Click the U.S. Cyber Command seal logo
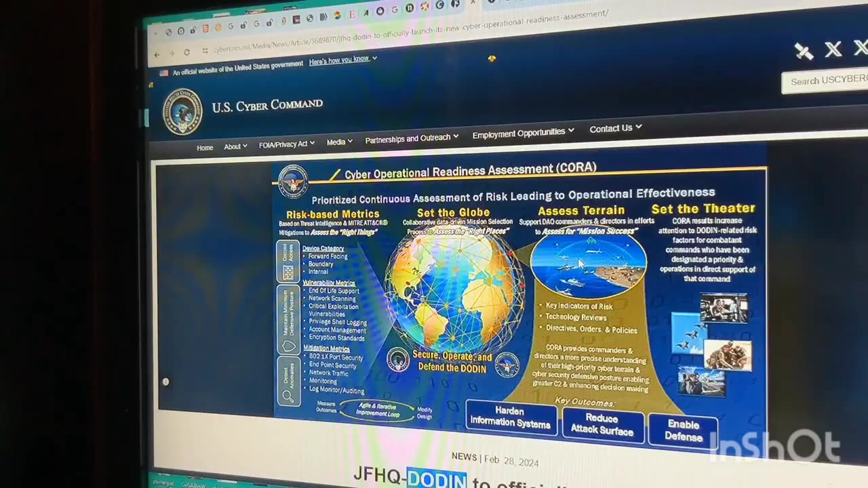Viewport: 868px width, 488px height. pos(182,111)
